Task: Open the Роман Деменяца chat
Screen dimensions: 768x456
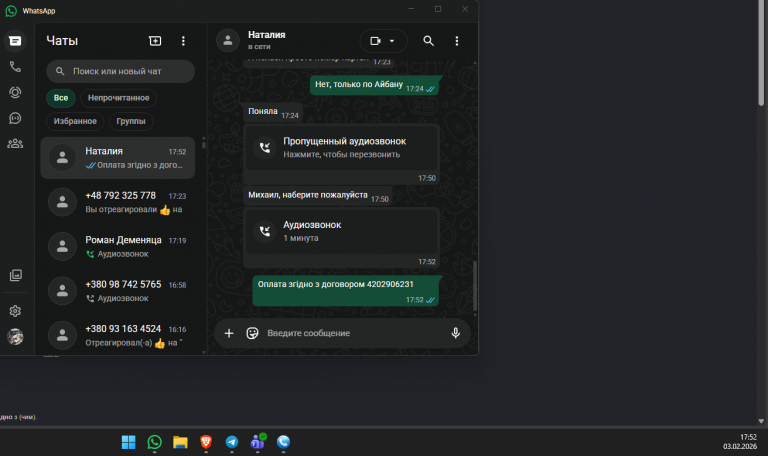Action: (118, 246)
